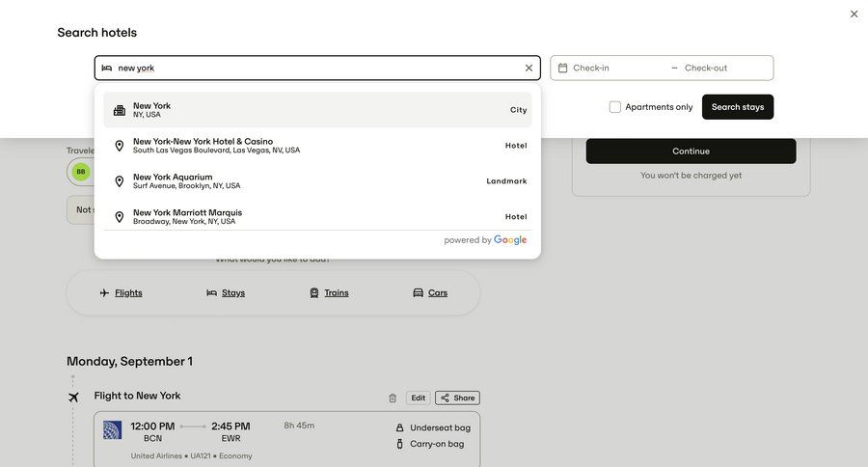Select New York city building icon

[x=119, y=110]
